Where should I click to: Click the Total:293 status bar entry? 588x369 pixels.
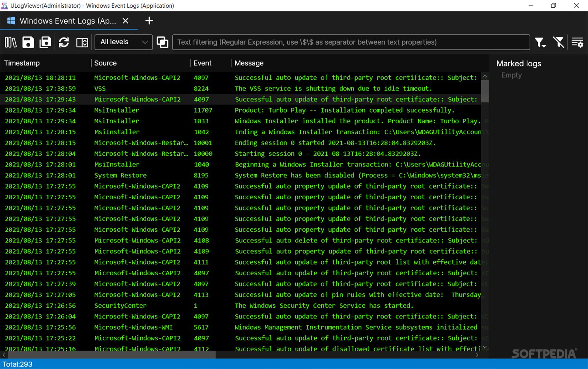click(x=17, y=364)
